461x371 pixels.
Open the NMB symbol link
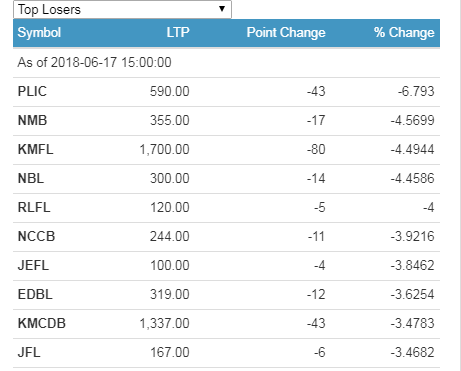32,120
